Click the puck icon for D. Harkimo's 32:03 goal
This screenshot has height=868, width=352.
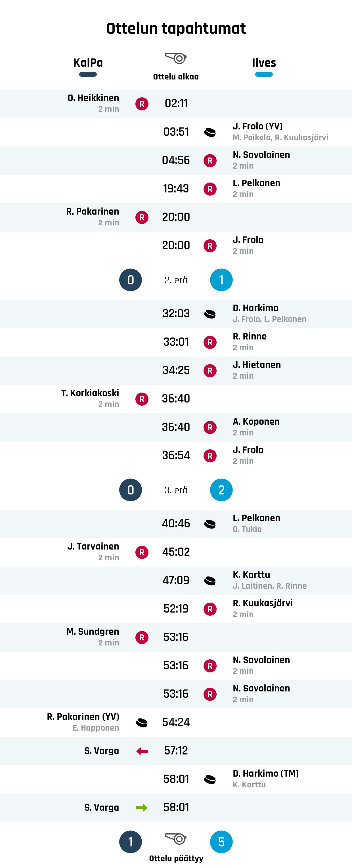coord(210,314)
